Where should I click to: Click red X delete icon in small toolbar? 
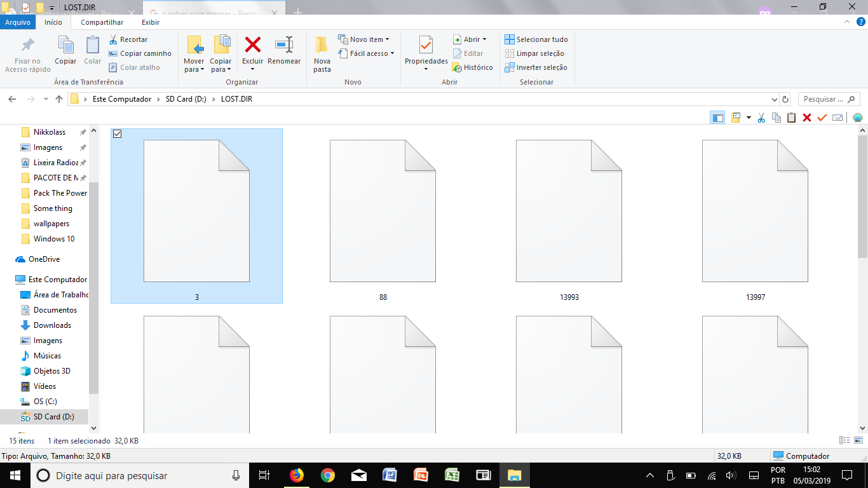[x=807, y=118]
